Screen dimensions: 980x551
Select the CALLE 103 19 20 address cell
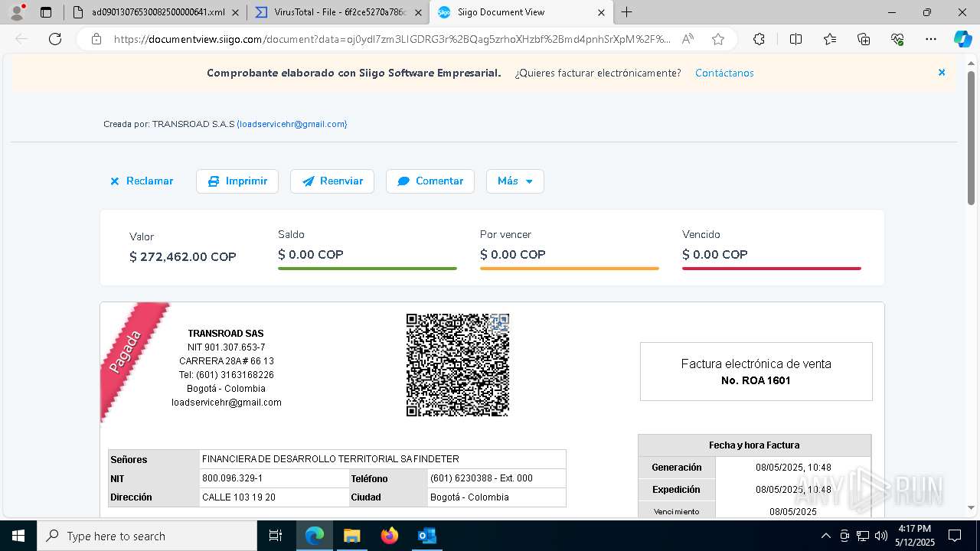coord(274,497)
